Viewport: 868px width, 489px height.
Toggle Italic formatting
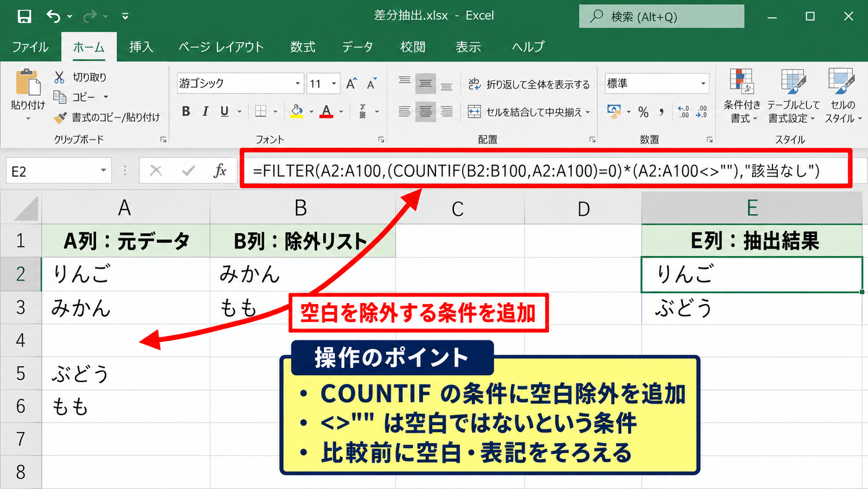click(x=206, y=111)
